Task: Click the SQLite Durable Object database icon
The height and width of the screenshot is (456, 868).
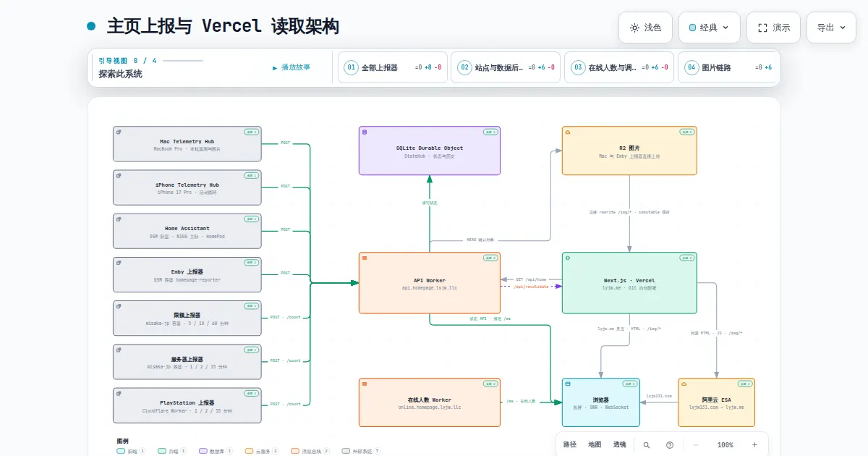Action: pyautogui.click(x=365, y=132)
